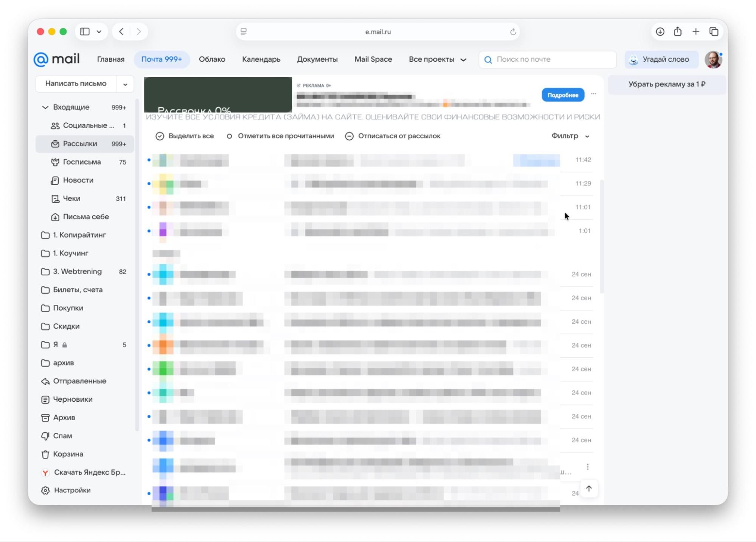Image resolution: width=756 pixels, height=542 pixels.
Task: Click the Черновики drafts icon
Action: (45, 399)
